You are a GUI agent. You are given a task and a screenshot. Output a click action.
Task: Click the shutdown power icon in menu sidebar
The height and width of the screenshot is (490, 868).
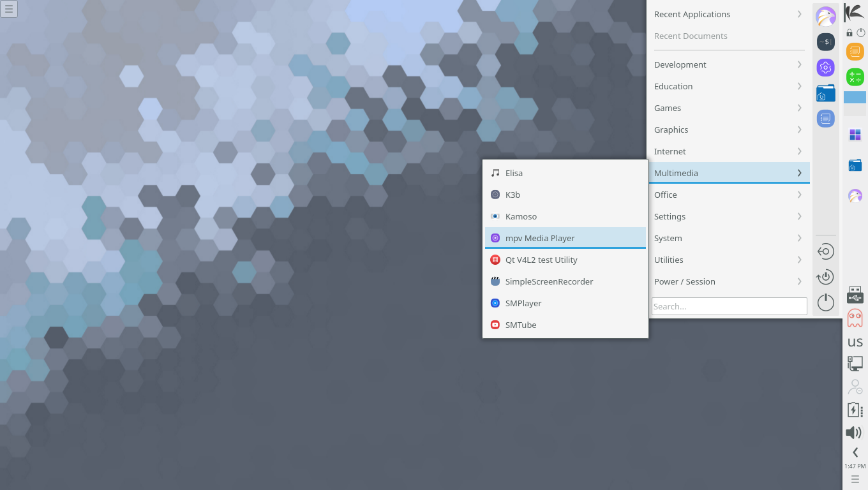[x=826, y=302]
